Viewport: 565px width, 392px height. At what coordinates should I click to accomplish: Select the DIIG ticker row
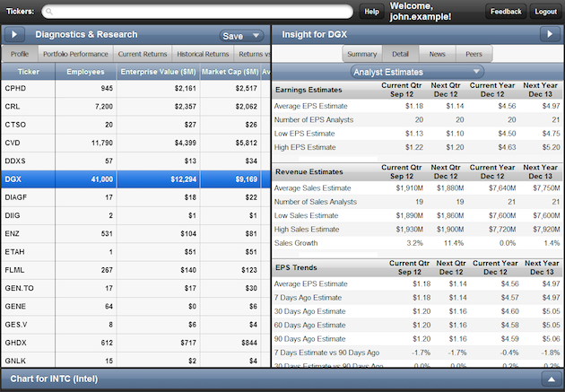point(135,215)
